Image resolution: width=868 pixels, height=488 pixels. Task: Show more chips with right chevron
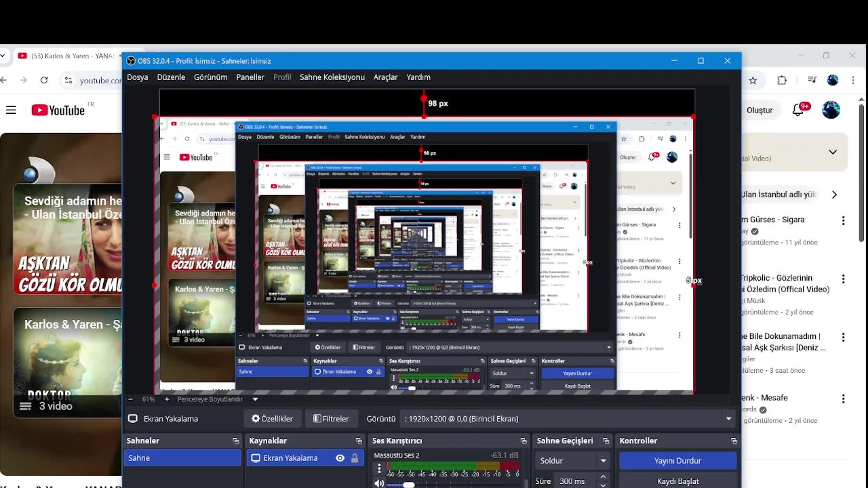tap(834, 195)
